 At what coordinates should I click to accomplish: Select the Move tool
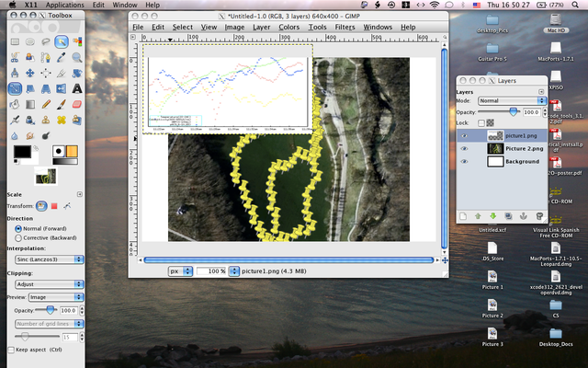point(30,73)
